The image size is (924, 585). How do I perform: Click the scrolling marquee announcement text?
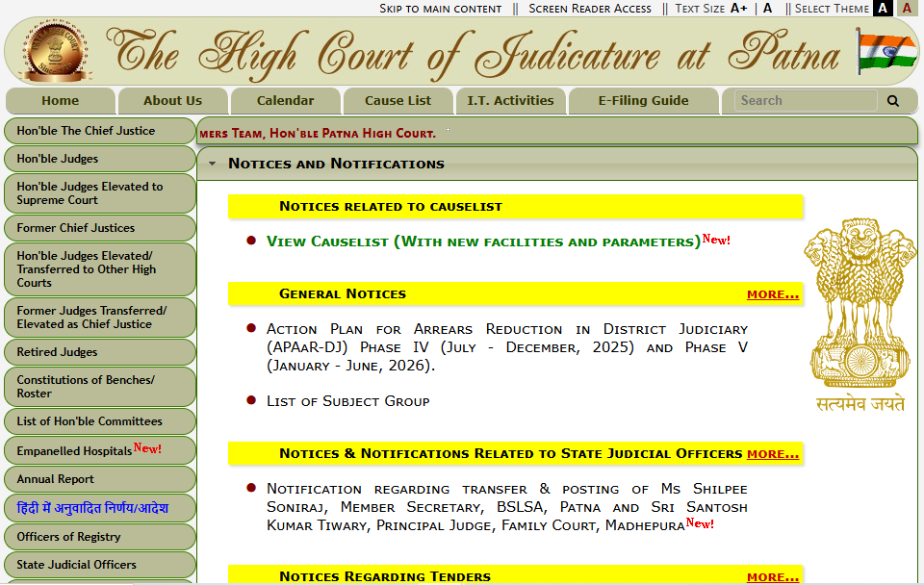tap(318, 133)
